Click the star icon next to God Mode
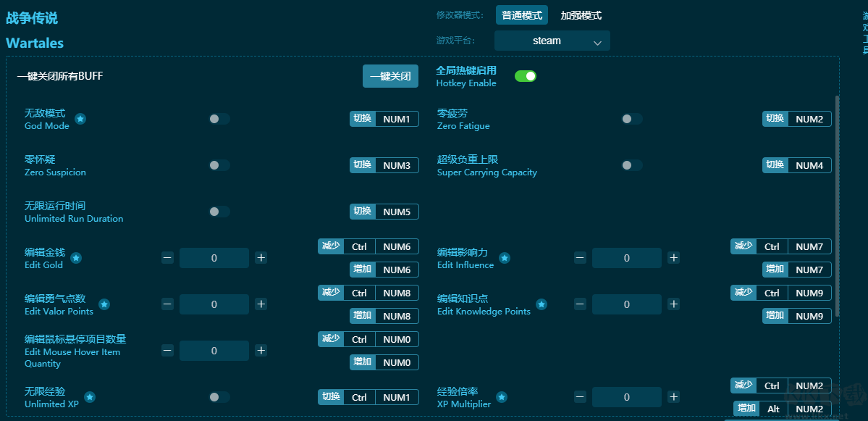This screenshot has height=421, width=868. point(80,119)
